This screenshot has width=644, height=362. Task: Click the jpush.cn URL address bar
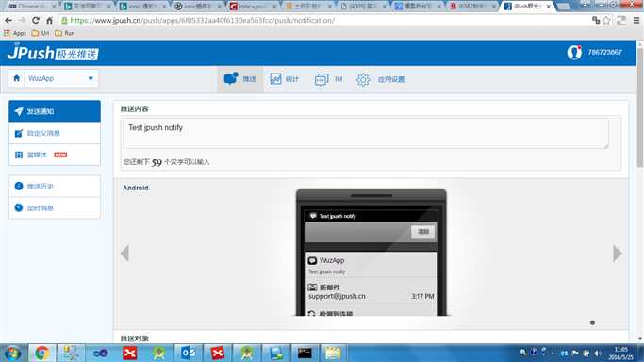(x=324, y=20)
